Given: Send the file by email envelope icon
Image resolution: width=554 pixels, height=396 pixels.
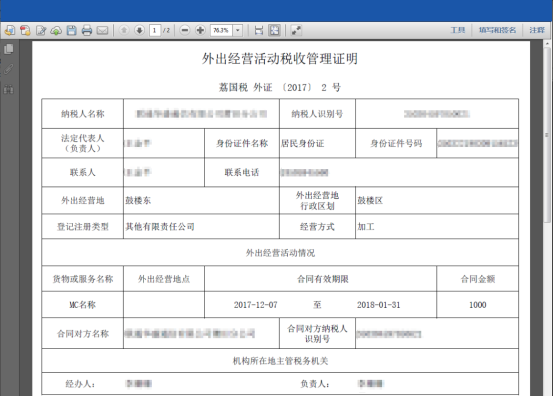Looking at the screenshot, I should pos(102,30).
